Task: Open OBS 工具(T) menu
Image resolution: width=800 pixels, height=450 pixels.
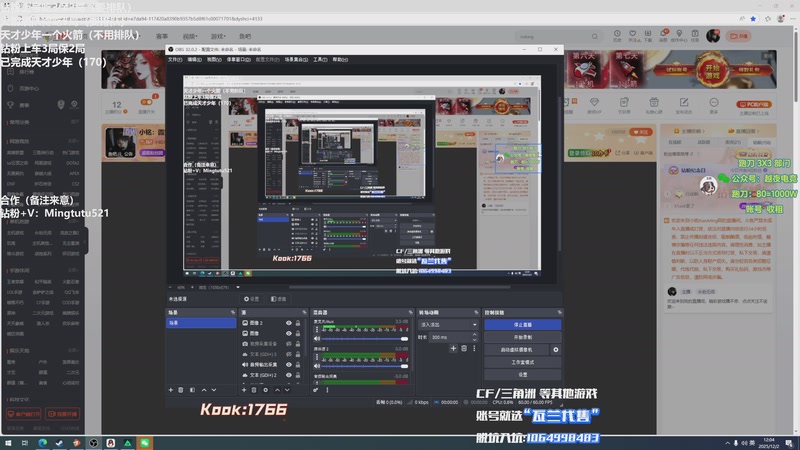Action: tap(320, 60)
